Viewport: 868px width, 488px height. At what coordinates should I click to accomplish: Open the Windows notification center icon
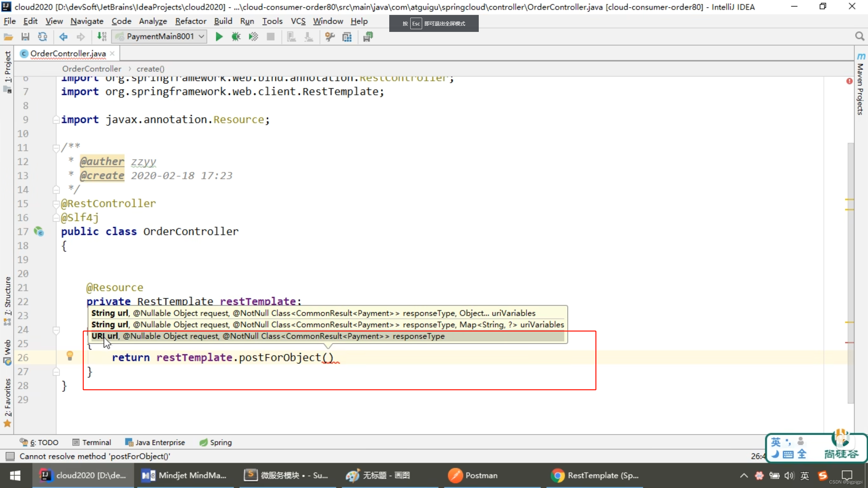(x=847, y=475)
